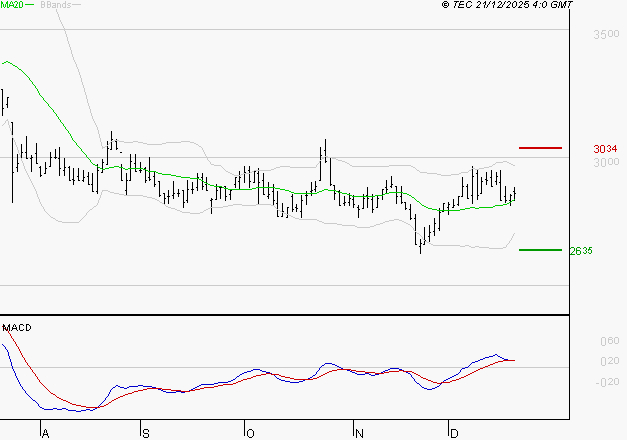Viewport: 627px width, 440px height.
Task: Click the N month marker
Action: 359,434
